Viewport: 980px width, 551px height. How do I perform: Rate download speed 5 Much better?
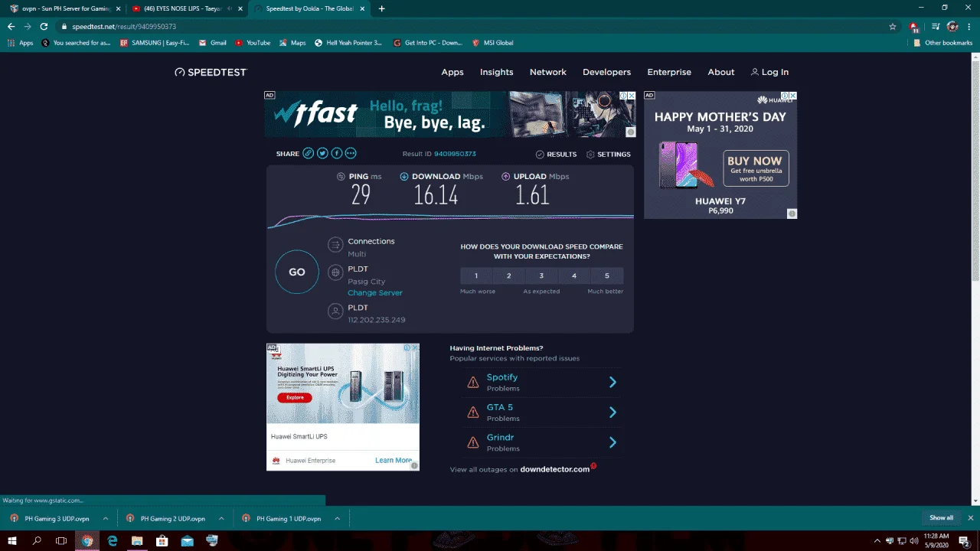607,275
